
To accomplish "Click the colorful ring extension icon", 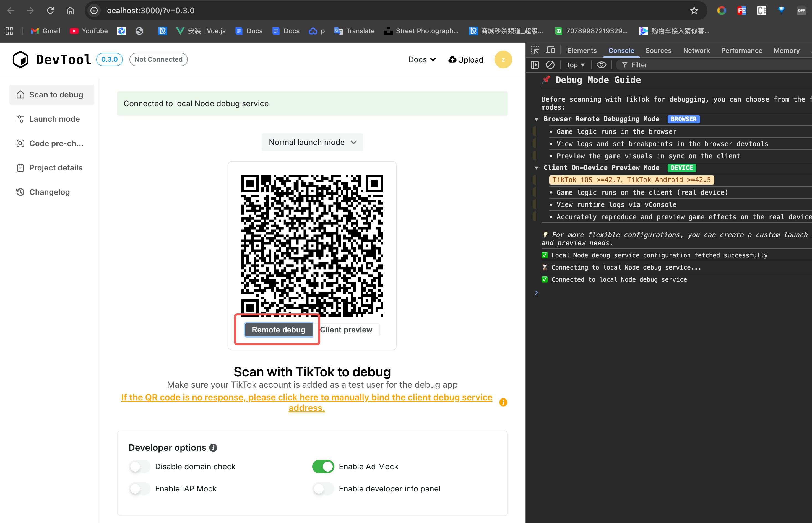I will click(721, 11).
